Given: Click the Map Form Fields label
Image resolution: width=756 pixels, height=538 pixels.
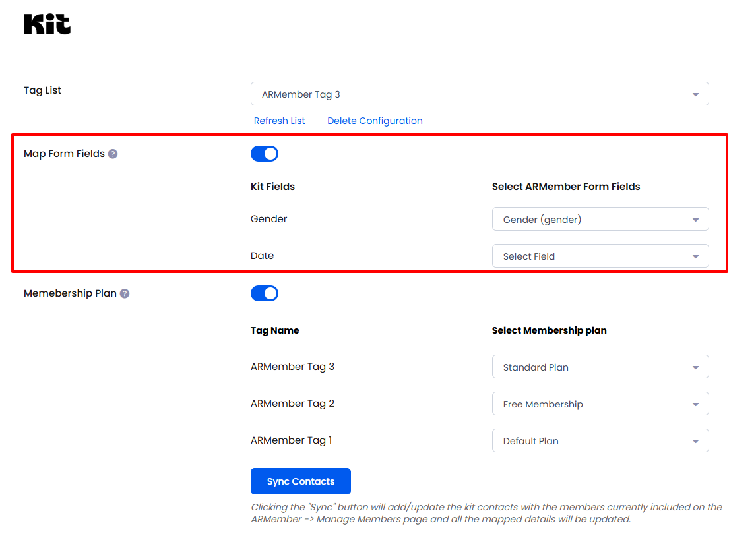Looking at the screenshot, I should [x=64, y=154].
